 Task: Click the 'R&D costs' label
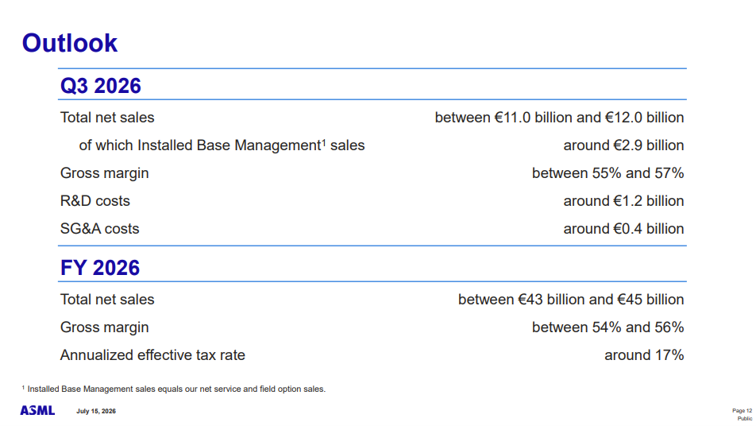point(95,201)
